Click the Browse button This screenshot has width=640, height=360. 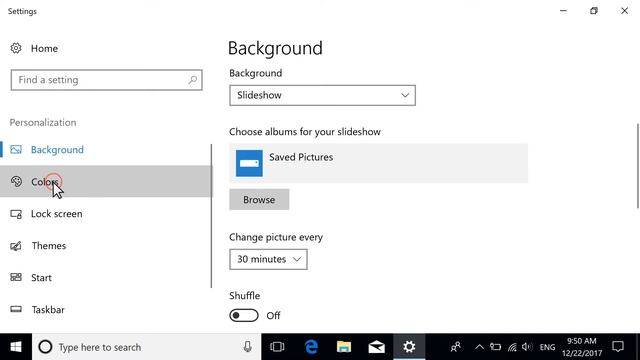coord(259,200)
